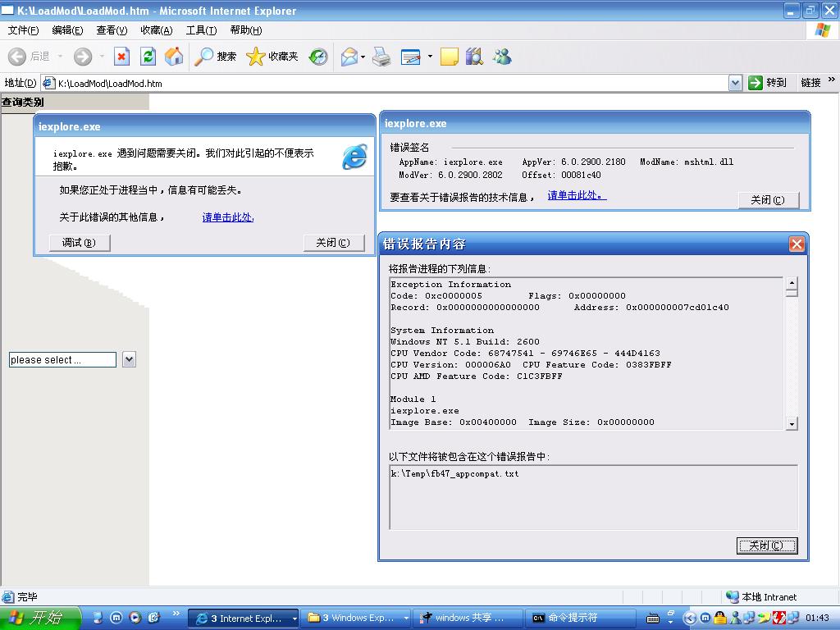Refresh the page with the Refresh icon
Viewport: 840px width, 630px height.
pyautogui.click(x=148, y=56)
